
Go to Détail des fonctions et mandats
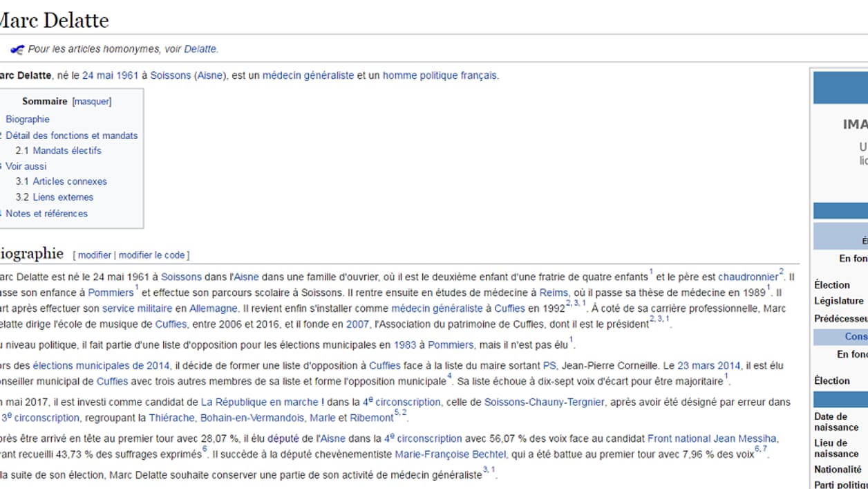click(72, 136)
